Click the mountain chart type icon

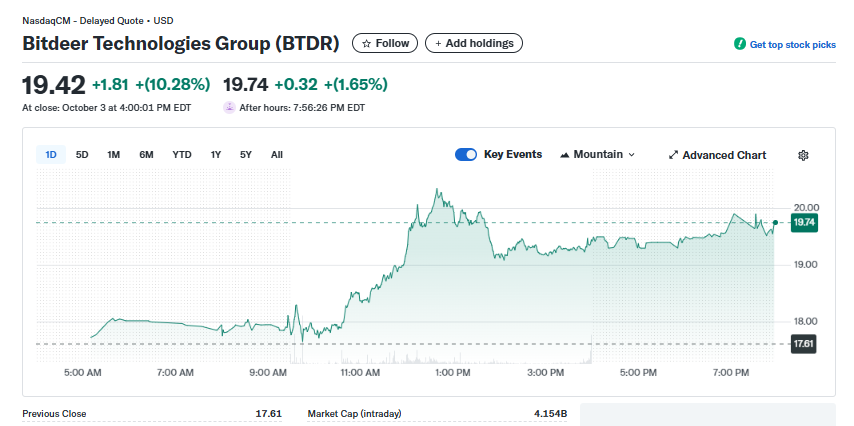tap(564, 155)
